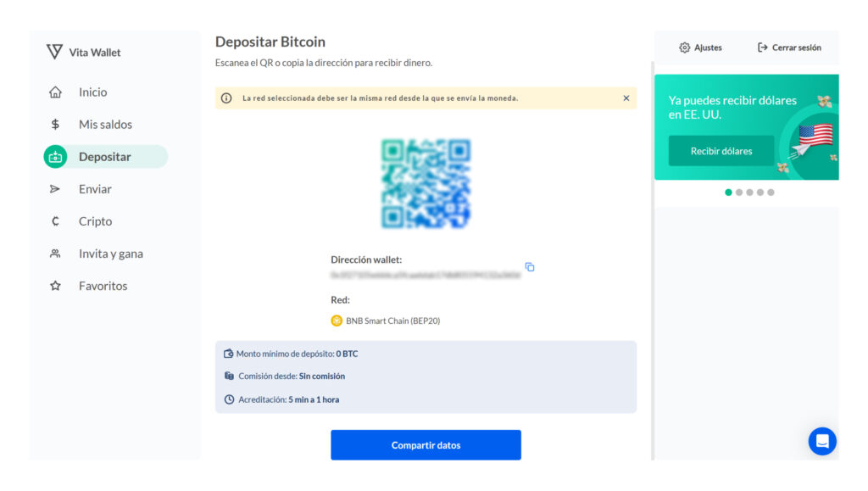The image size is (868, 491).
Task: Click the Vita Wallet logo icon
Action: pyautogui.click(x=55, y=52)
